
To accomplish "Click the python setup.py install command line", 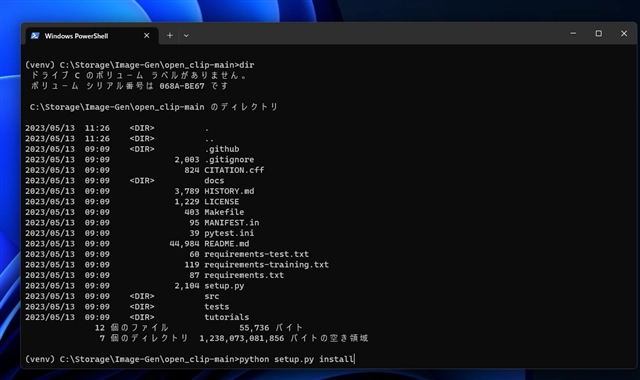I will [296, 359].
